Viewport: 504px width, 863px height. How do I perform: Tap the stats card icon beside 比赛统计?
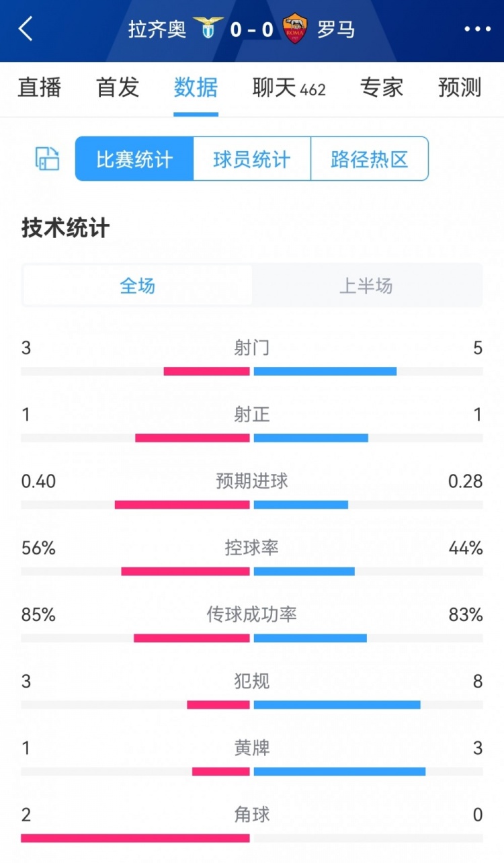46,159
